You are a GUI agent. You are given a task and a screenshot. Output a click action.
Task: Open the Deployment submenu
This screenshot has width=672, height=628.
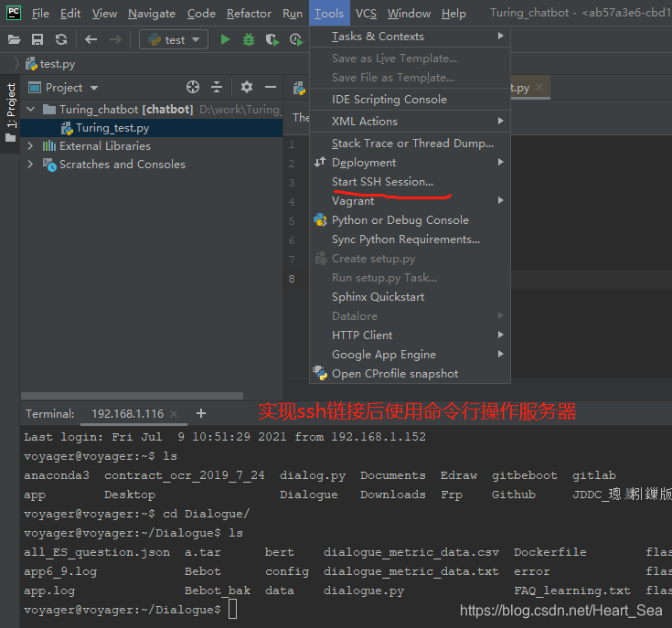411,163
